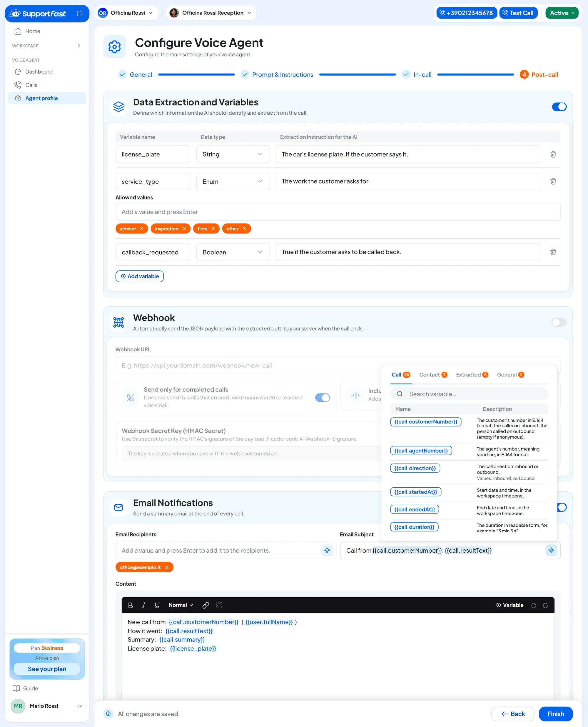Go to the Prompt & Instructions step

point(278,74)
